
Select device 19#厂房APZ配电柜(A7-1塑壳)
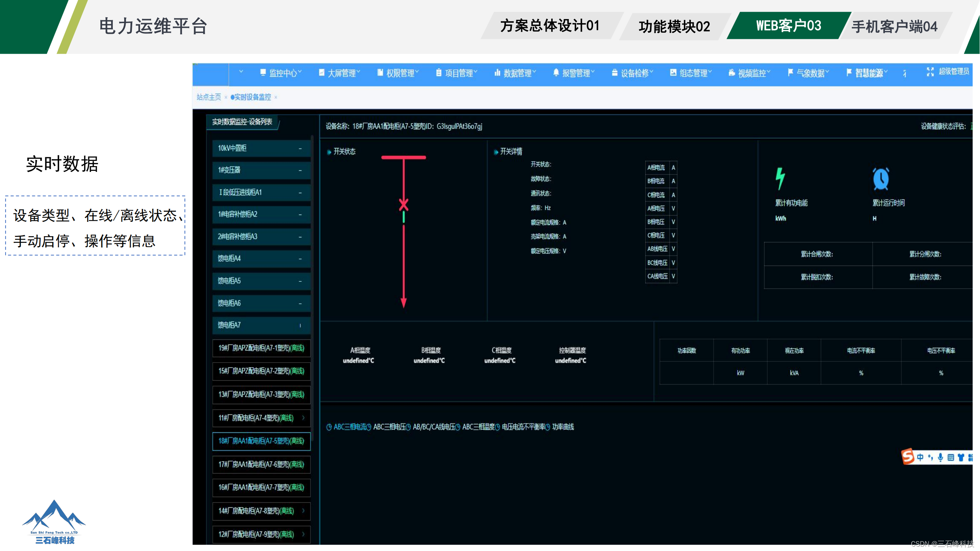261,348
